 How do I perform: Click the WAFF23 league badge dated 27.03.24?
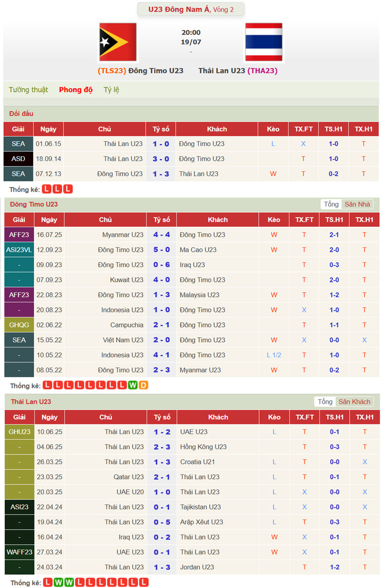click(x=19, y=552)
